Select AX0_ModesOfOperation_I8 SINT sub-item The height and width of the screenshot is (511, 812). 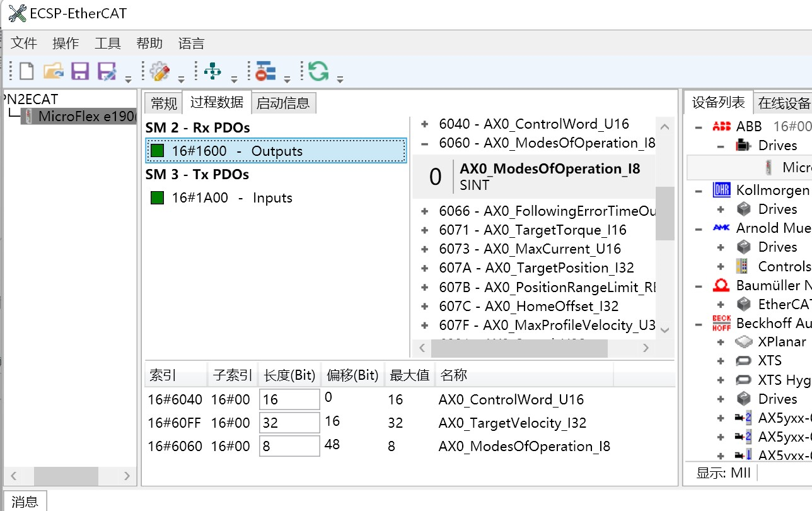tap(534, 177)
